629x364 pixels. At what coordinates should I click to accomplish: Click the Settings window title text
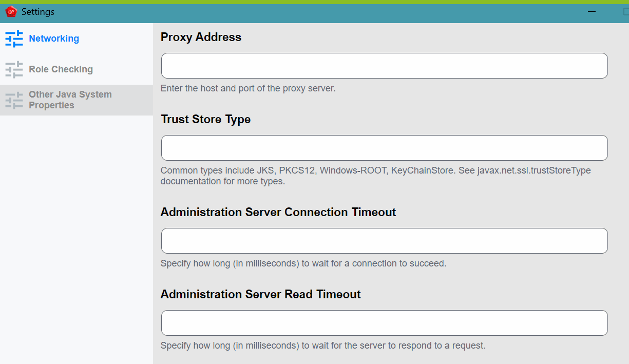(38, 11)
